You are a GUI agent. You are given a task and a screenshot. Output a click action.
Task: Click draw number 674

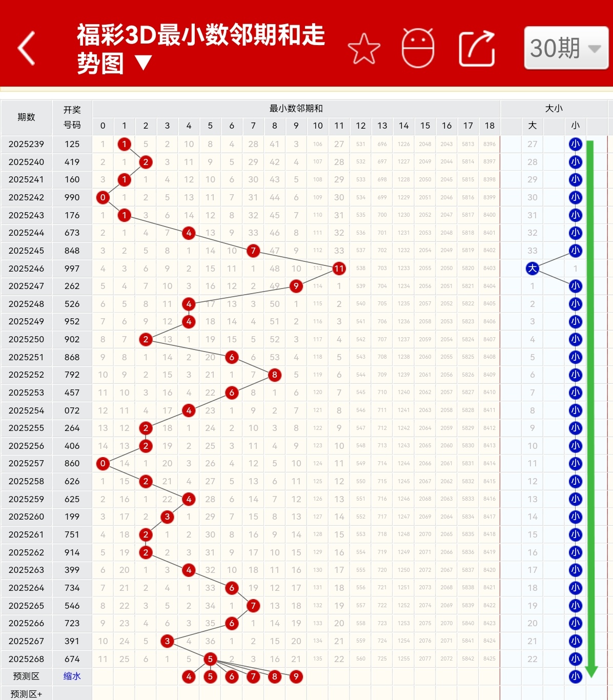coord(72,659)
